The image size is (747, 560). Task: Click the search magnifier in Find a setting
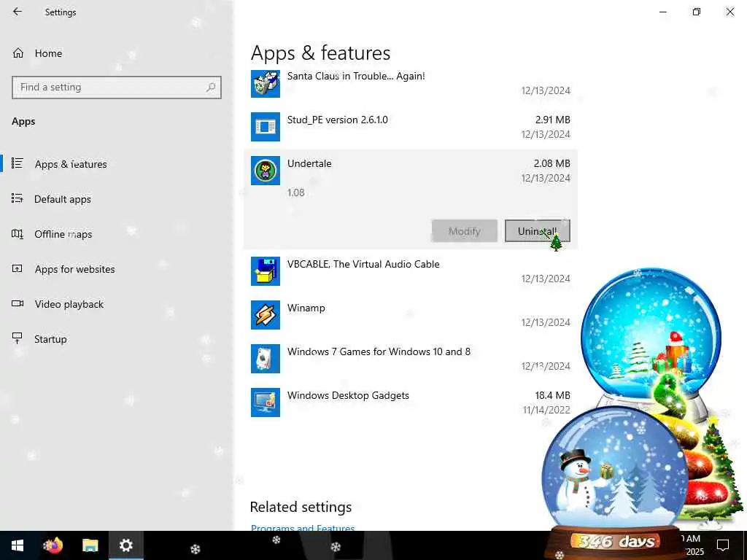211,87
